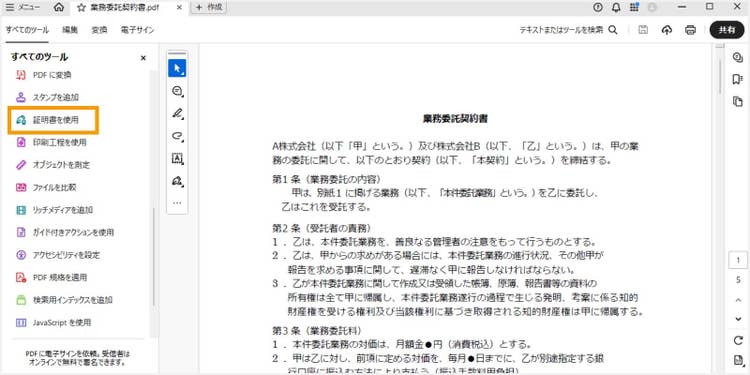Select the 印刷工程を使用 tool
This screenshot has height=375, width=750.
pos(51,143)
